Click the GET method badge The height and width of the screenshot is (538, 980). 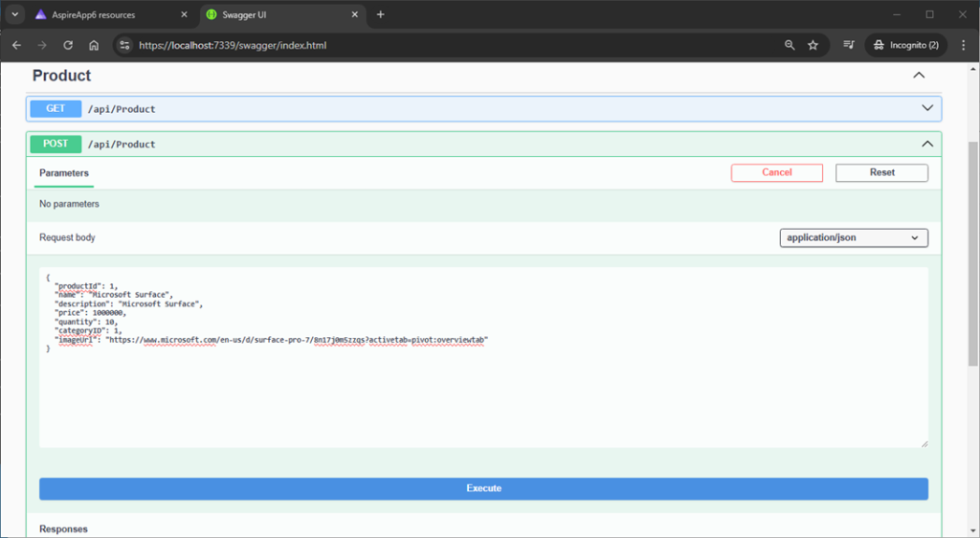(x=56, y=109)
